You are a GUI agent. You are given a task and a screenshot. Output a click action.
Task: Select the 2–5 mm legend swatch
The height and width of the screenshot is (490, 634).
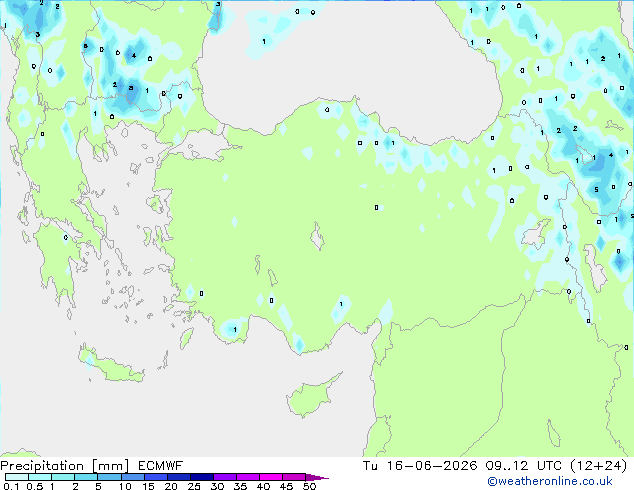coord(86,477)
